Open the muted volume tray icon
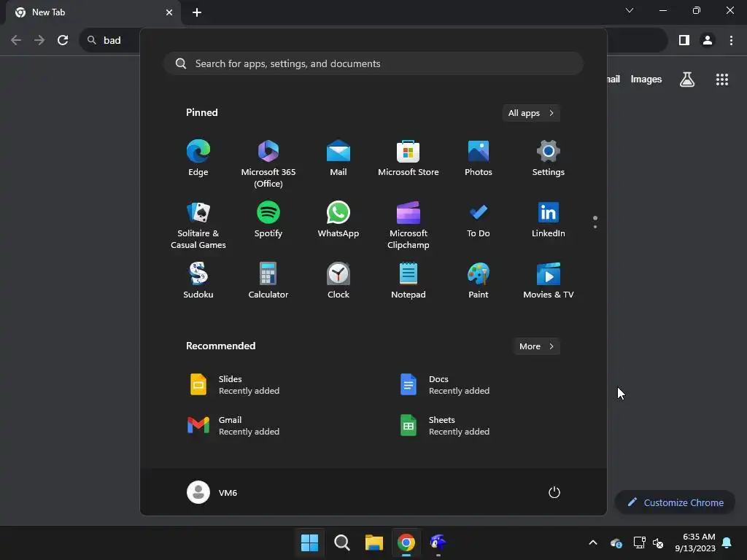This screenshot has height=560, width=747. 659,542
